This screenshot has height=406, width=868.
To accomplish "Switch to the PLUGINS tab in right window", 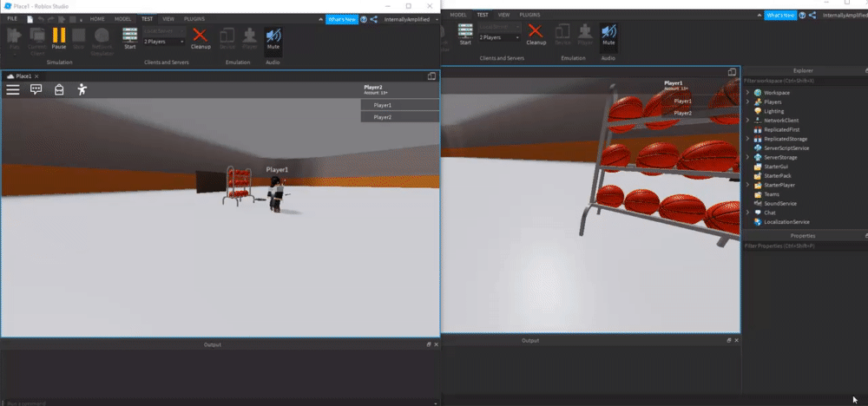I will 529,15.
